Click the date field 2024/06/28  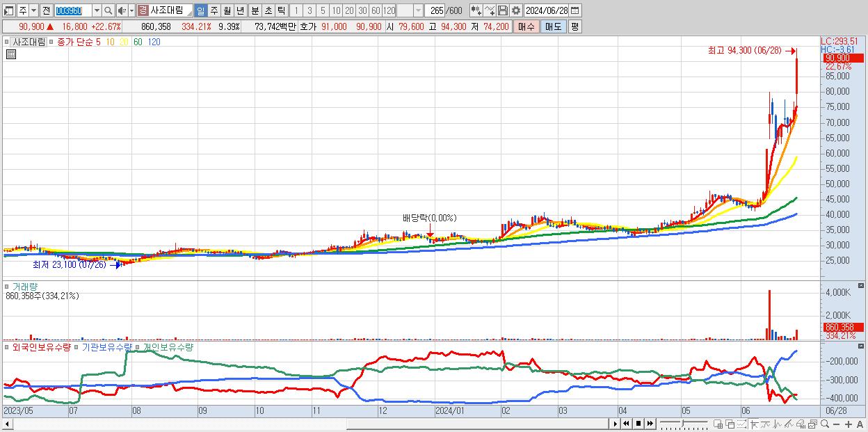click(x=546, y=10)
